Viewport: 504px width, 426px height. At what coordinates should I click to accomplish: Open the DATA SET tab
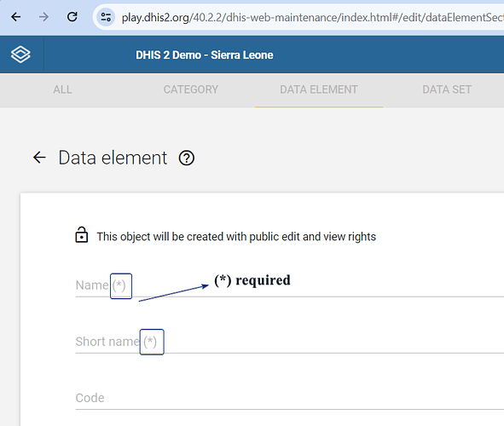(x=447, y=89)
